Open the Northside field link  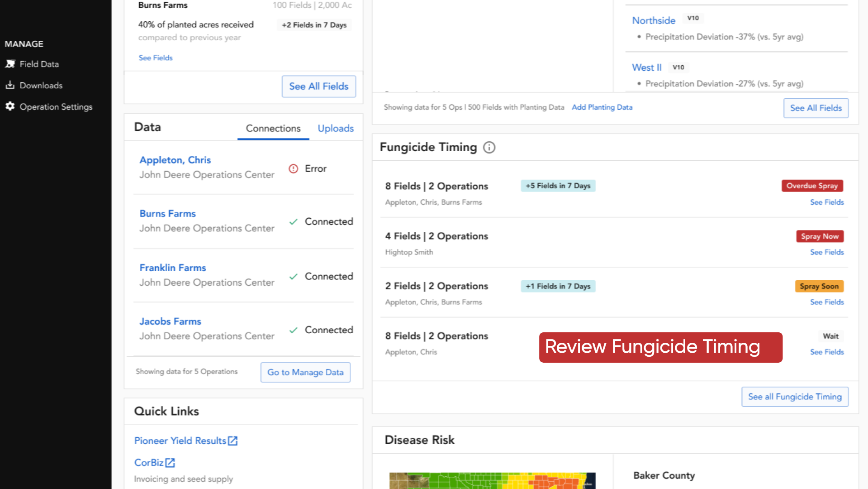[x=654, y=20]
